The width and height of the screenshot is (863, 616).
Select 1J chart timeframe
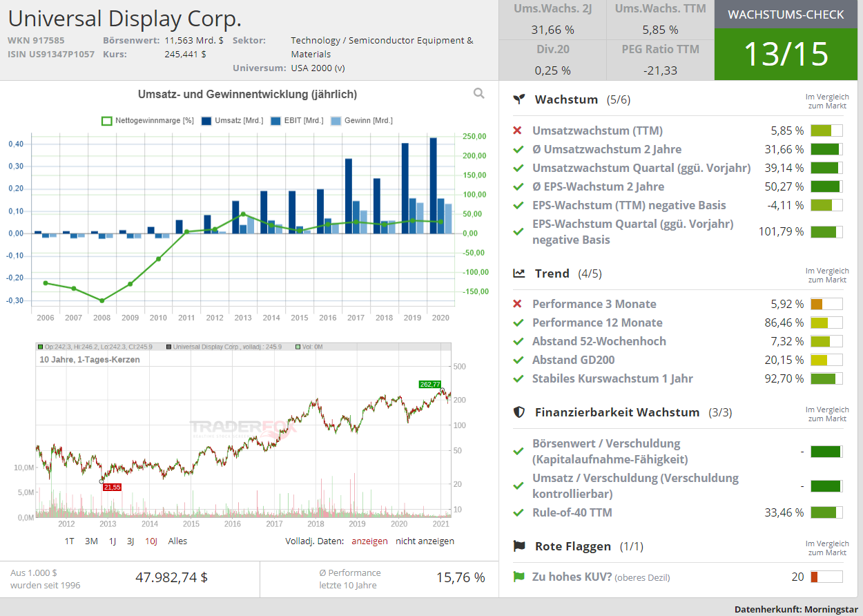coord(113,541)
